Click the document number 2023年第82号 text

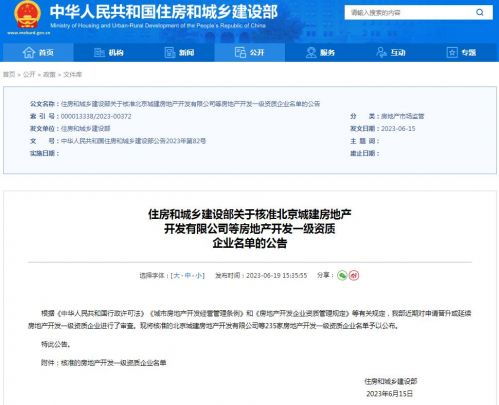coord(186,141)
